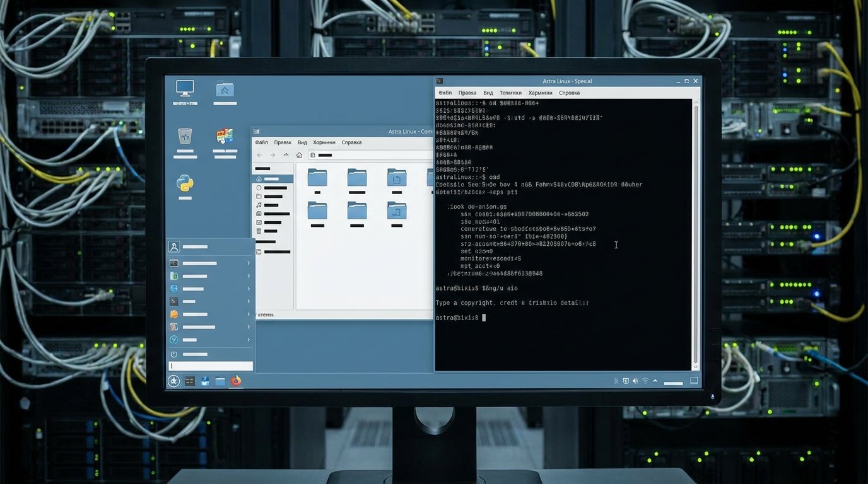Click the home icon in the file manager toolbar

click(x=299, y=155)
